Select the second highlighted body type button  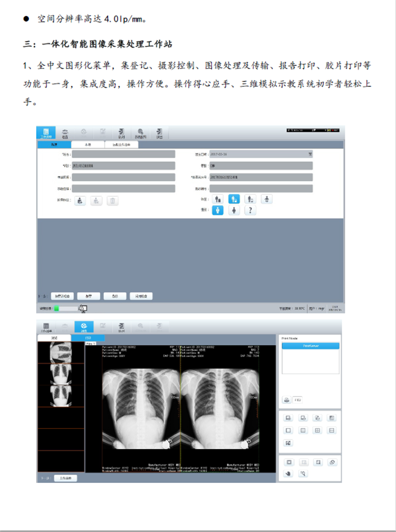coord(235,199)
